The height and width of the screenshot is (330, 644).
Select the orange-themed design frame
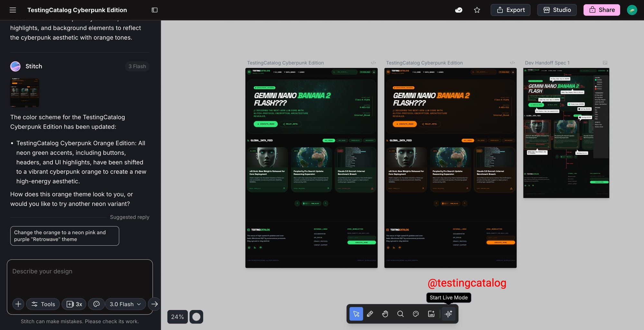point(450,168)
